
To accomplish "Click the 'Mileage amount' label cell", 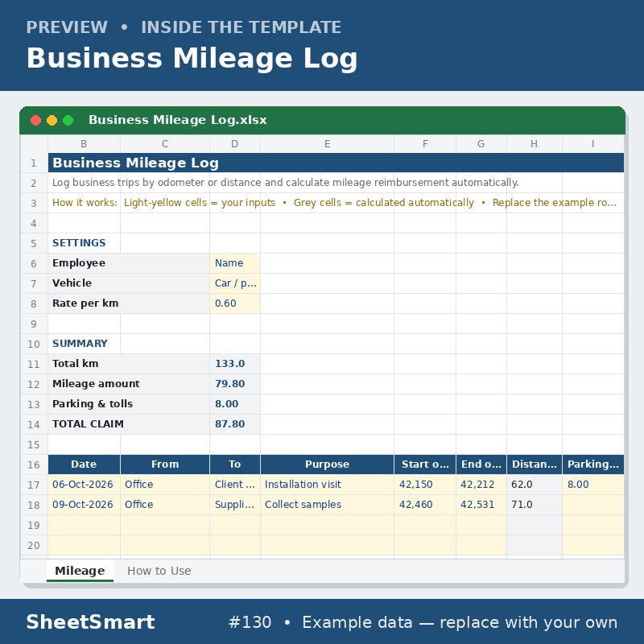I will (x=129, y=384).
